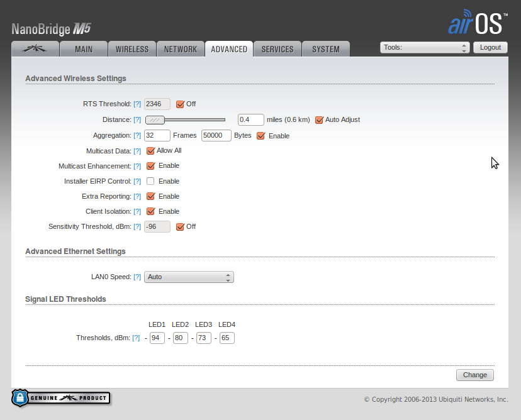The image size is (521, 420).
Task: Click the Change button
Action: pyautogui.click(x=474, y=375)
